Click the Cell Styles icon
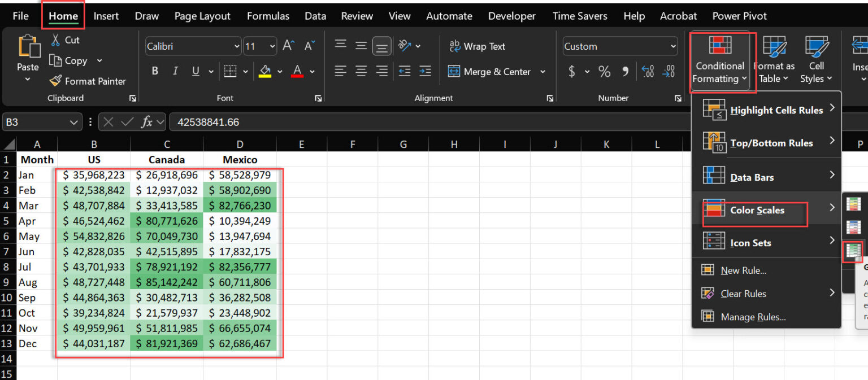Screen dimensions: 868x380 (816, 59)
